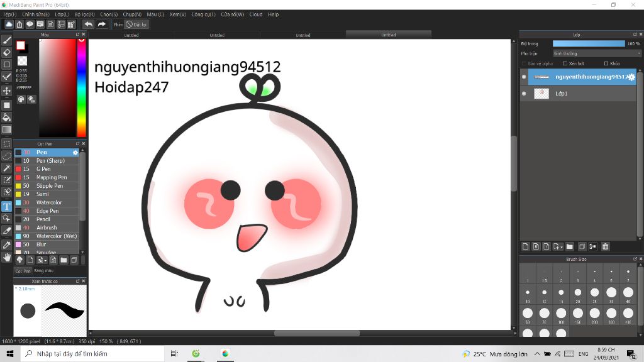The width and height of the screenshot is (644, 362).
Task: Choose the Dot tool with pencil icon
Action: coord(6,77)
